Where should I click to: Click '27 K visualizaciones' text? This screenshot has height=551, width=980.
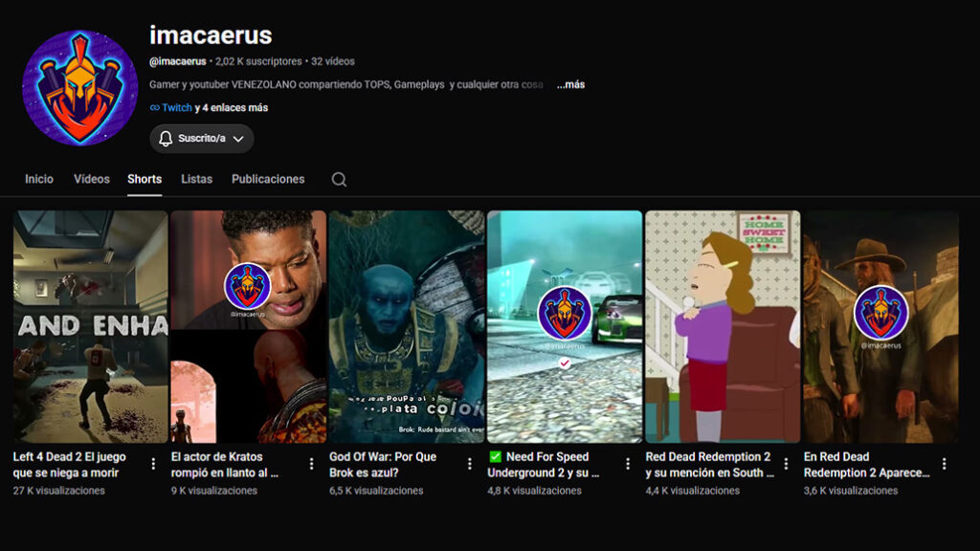(58, 491)
